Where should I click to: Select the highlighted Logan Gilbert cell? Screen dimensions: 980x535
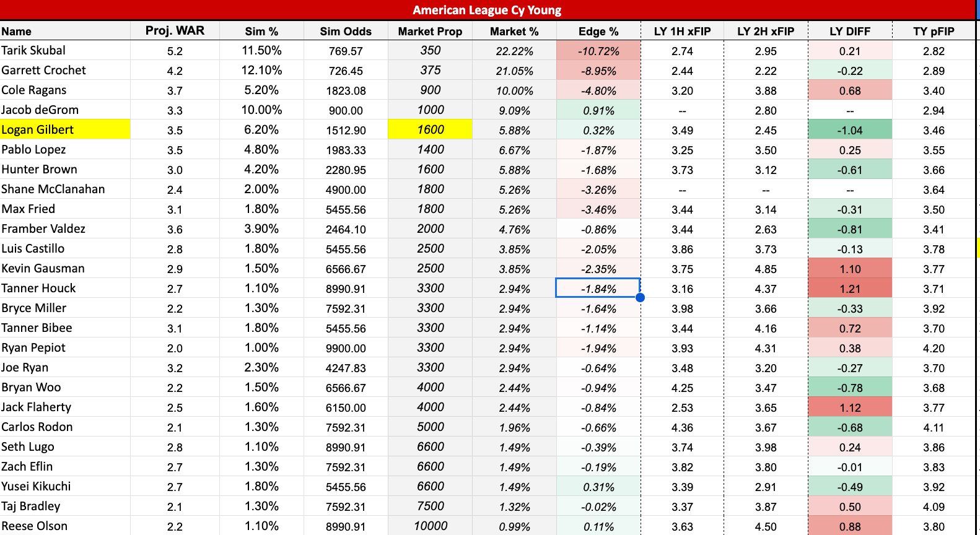coord(65,129)
